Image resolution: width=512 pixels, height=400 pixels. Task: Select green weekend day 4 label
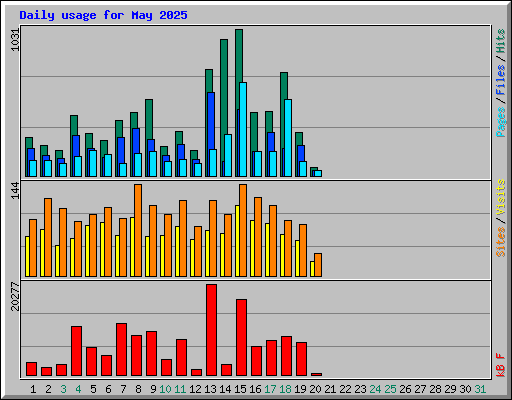(x=78, y=389)
